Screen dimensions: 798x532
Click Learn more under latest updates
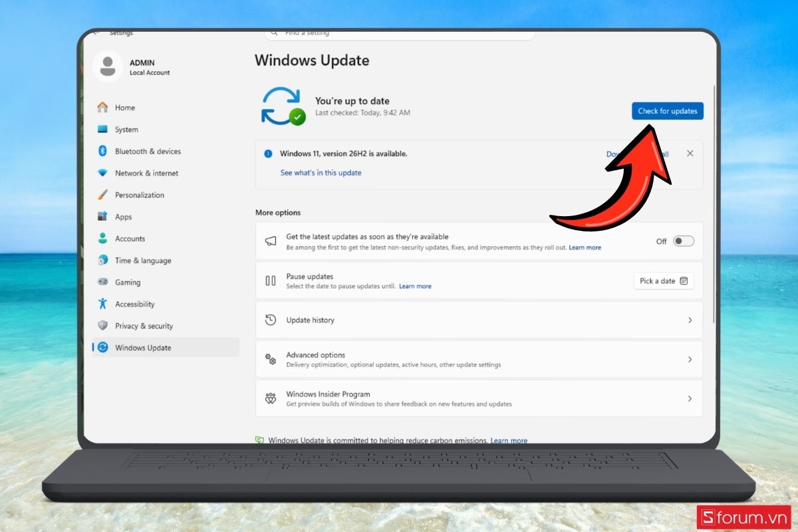click(585, 247)
